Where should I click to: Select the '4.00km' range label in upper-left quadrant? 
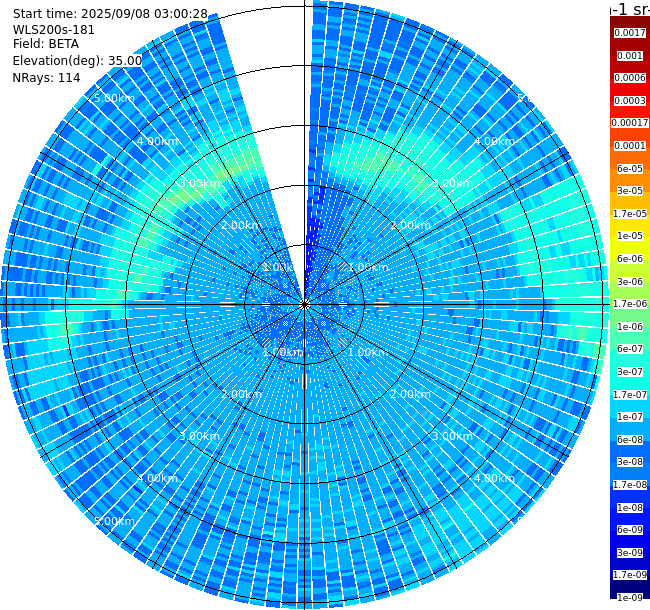tap(157, 141)
